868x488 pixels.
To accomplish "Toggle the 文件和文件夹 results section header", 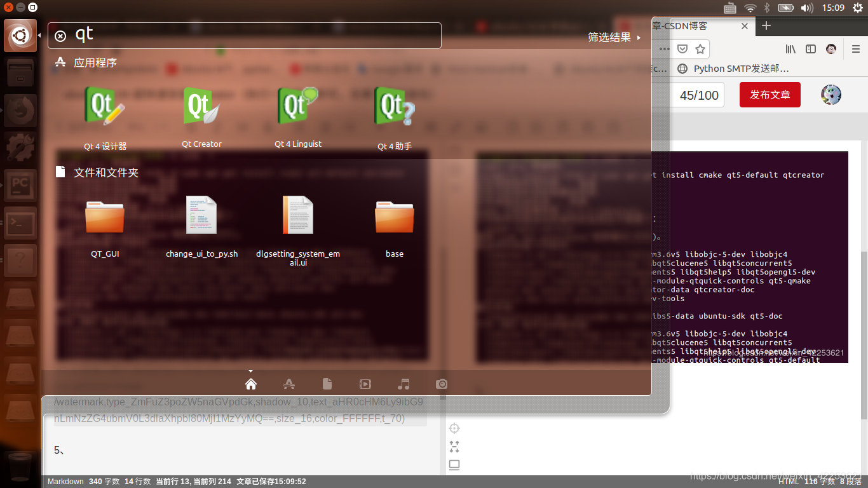I will [97, 172].
